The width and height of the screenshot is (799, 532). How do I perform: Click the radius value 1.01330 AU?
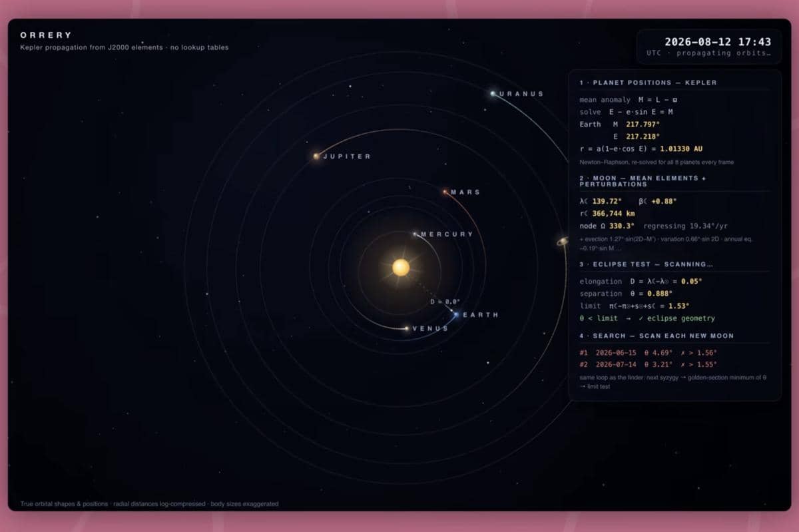click(x=681, y=148)
